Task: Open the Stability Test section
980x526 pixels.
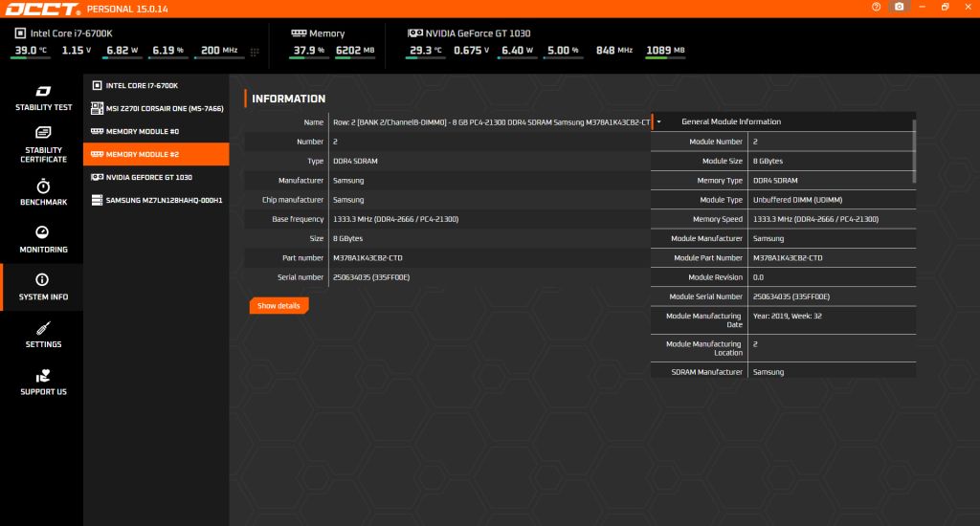Action: click(42, 99)
